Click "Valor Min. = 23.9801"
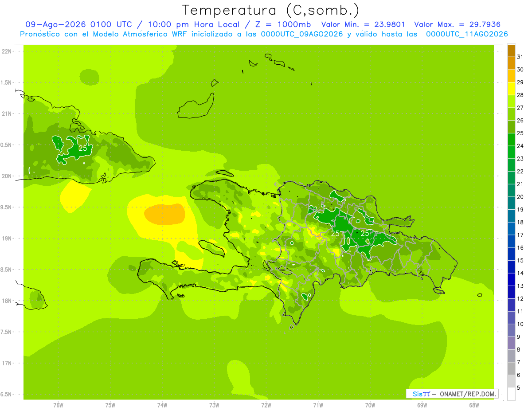 click(x=363, y=24)
